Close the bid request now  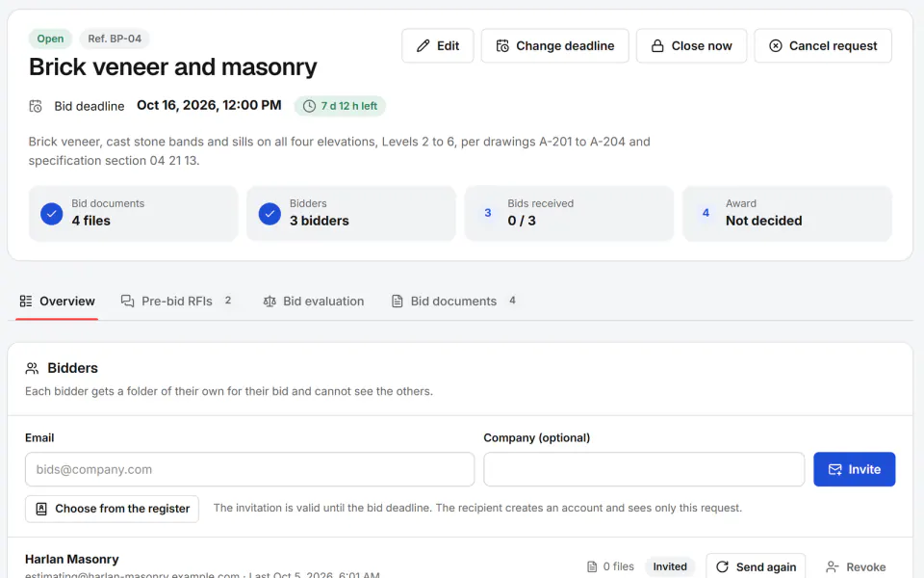(691, 46)
